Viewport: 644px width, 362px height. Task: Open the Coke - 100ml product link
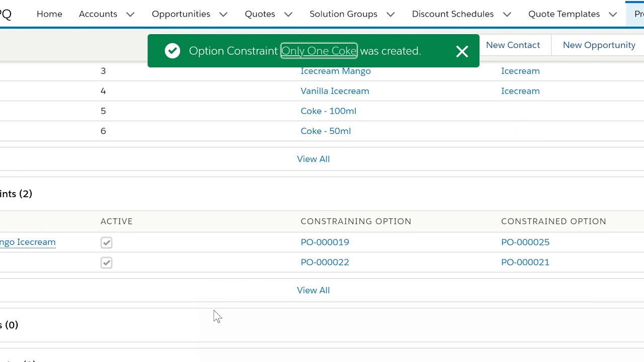(329, 111)
